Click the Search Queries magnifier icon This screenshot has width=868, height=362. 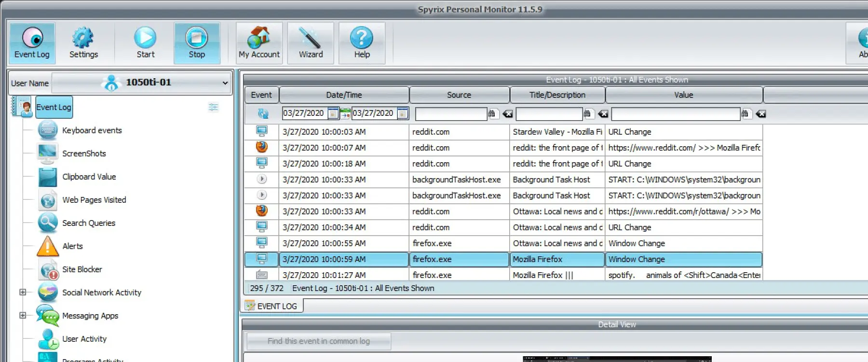[x=48, y=223]
